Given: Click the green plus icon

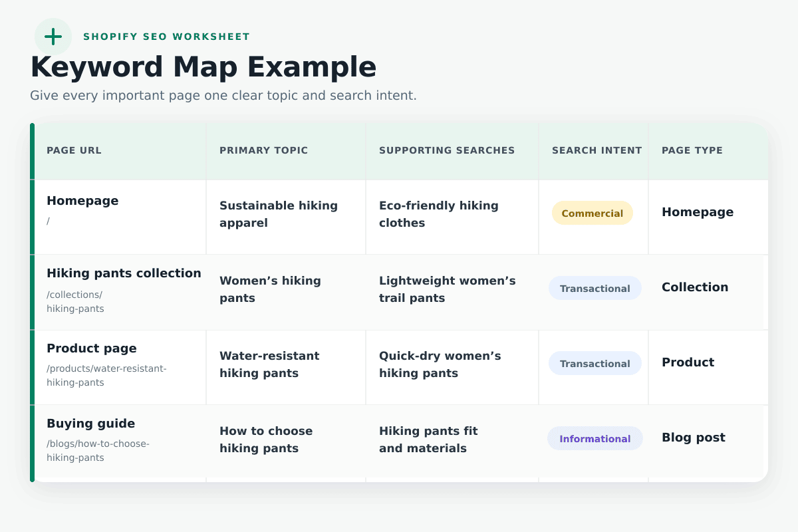Looking at the screenshot, I should pos(53,37).
